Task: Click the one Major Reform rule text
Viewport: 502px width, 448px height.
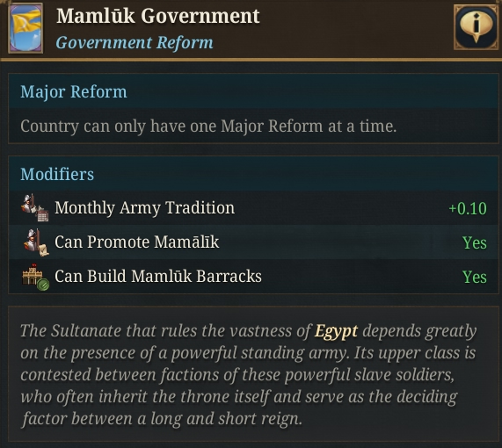Action: tap(208, 126)
